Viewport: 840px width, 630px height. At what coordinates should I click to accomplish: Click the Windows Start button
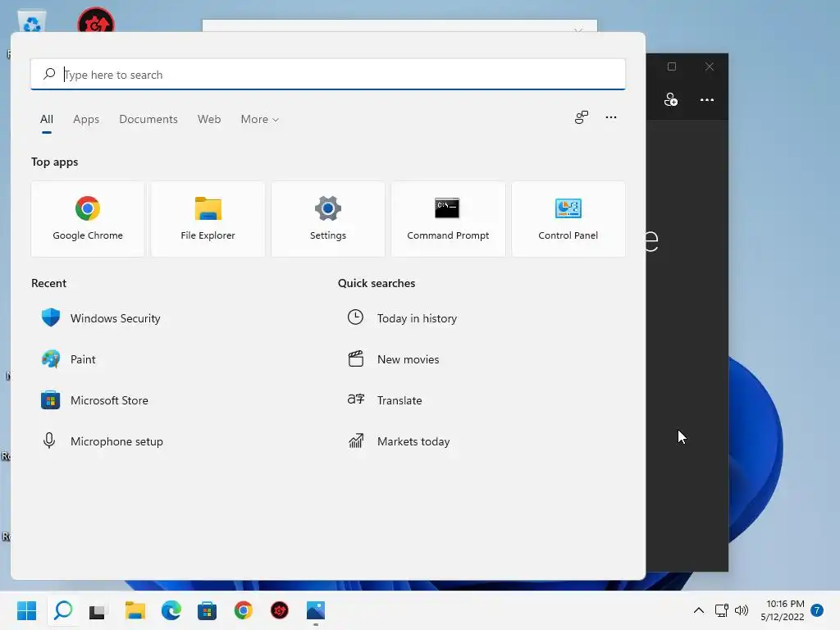(27, 610)
